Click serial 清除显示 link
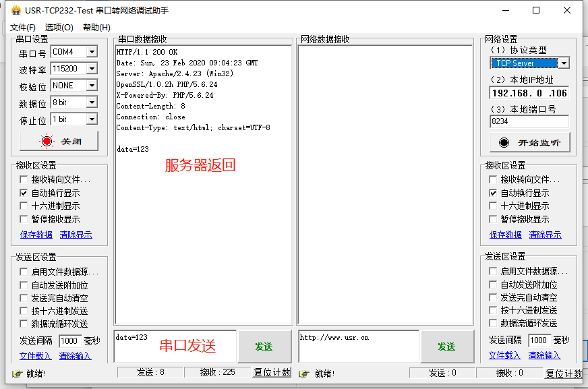The width and height of the screenshot is (588, 389). click(x=76, y=235)
